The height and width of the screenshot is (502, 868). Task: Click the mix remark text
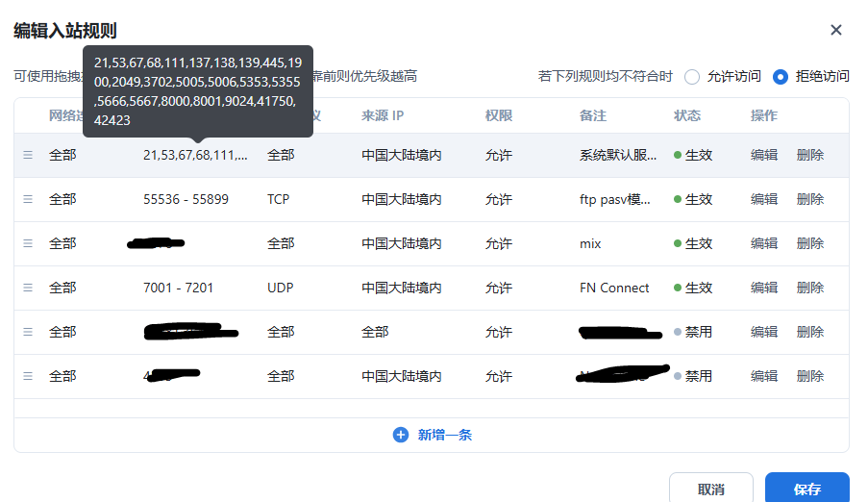(590, 244)
